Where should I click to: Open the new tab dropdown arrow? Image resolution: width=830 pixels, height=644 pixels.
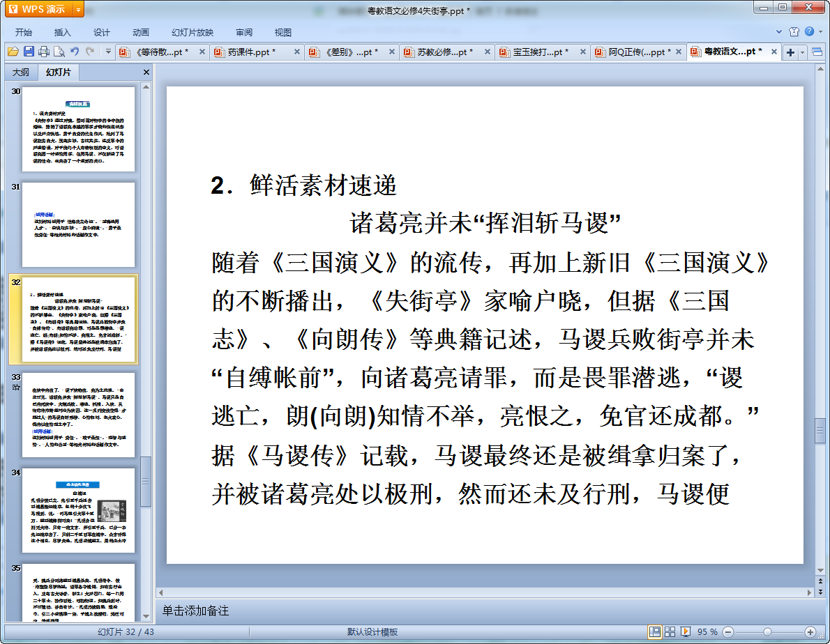coord(803,52)
